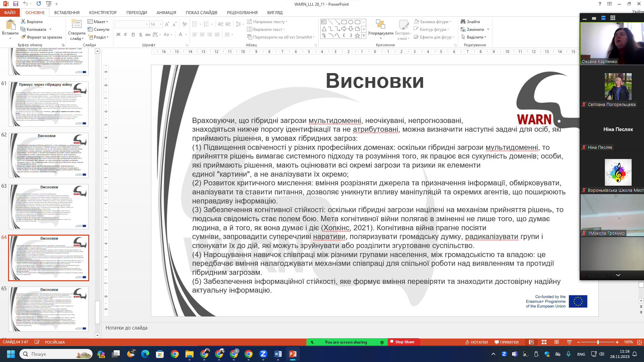Image resolution: width=644 pixels, height=362 pixels.
Task: Click Format Painter (Формат за зразком)
Action: click(x=41, y=37)
